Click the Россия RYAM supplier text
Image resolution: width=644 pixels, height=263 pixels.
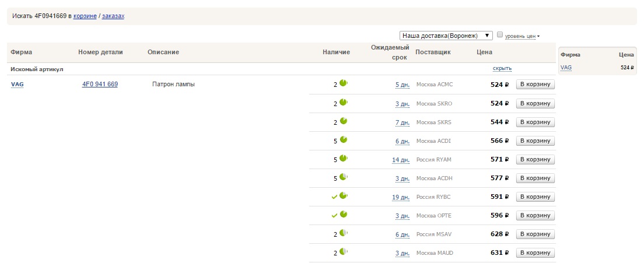coord(434,159)
